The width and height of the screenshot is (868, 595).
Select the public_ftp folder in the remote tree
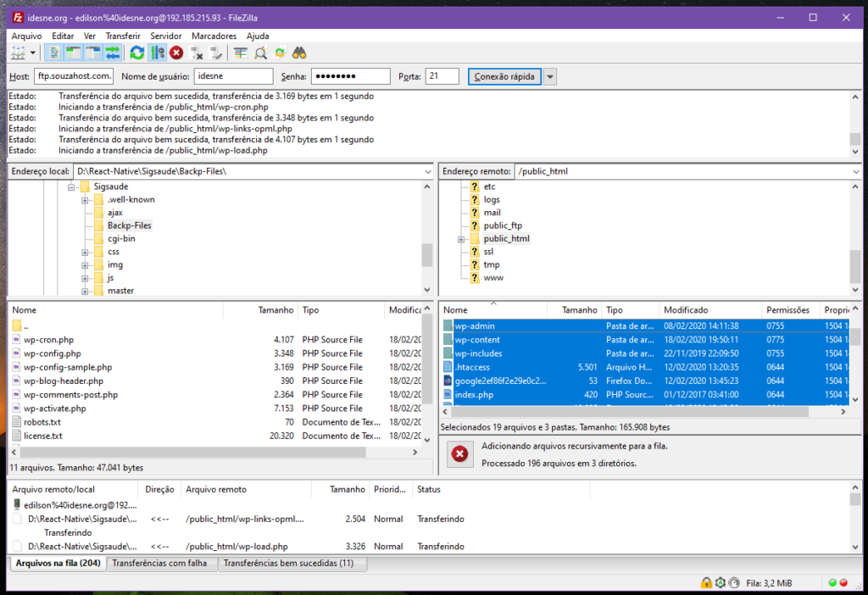coord(503,225)
